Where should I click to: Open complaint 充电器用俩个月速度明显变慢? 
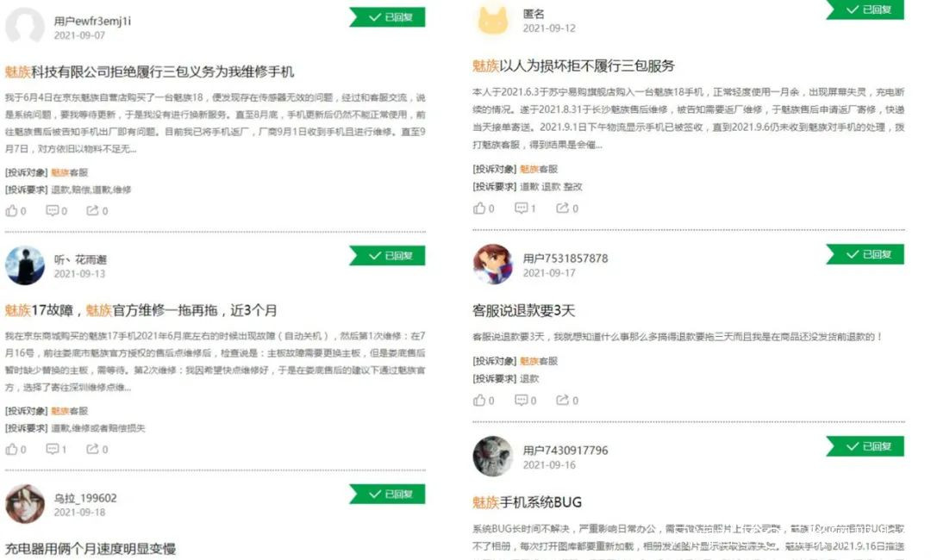pyautogui.click(x=91, y=549)
